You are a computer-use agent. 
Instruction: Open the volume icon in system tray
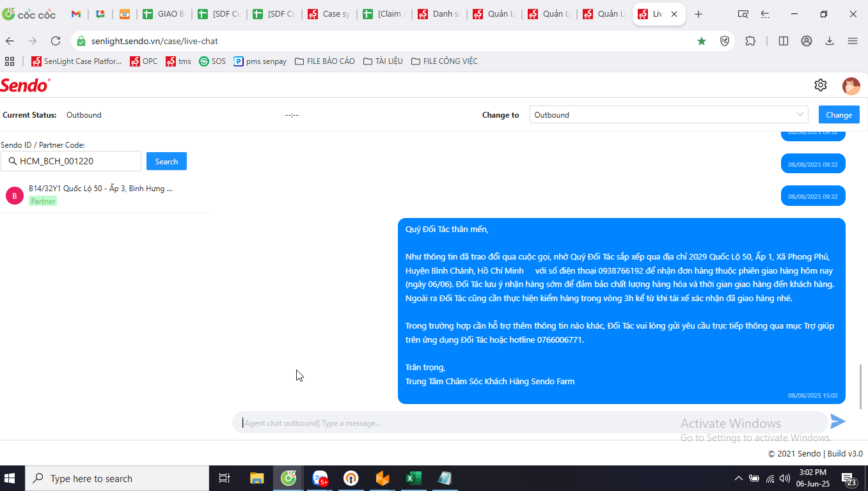point(784,478)
